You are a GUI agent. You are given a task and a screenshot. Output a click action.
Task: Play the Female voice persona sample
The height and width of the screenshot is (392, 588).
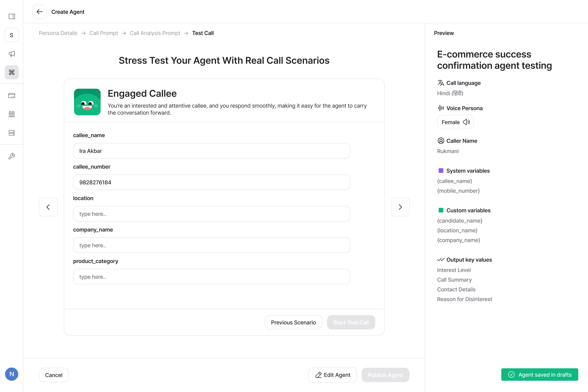[466, 122]
